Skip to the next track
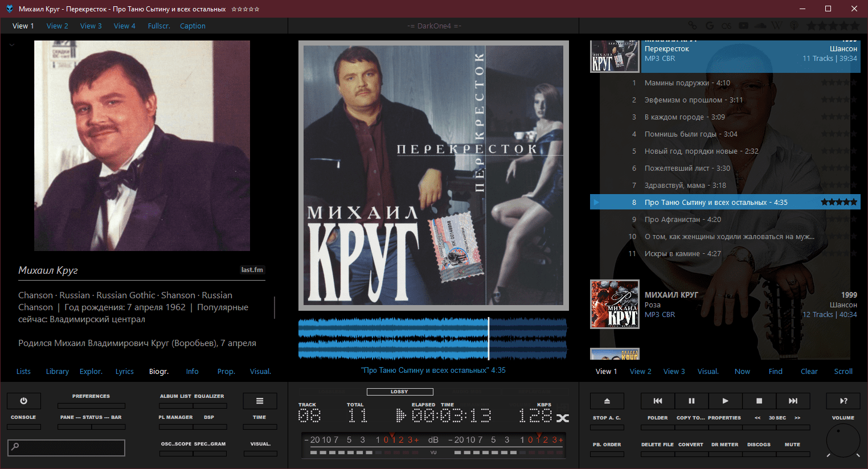The width and height of the screenshot is (868, 469). click(x=793, y=401)
